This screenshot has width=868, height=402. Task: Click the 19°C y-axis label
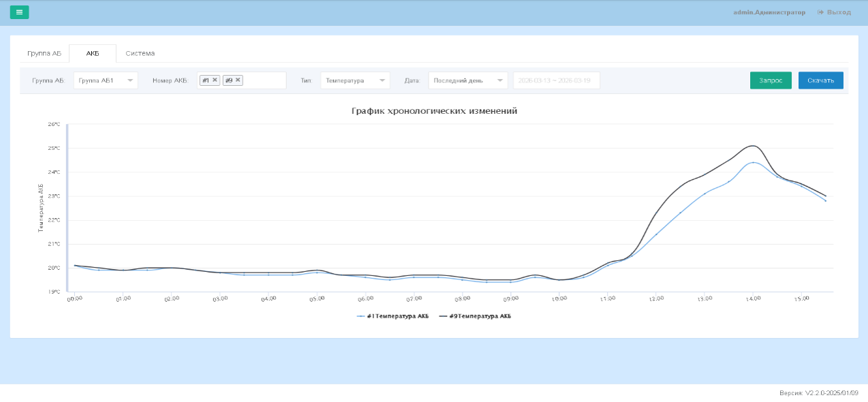(54, 292)
